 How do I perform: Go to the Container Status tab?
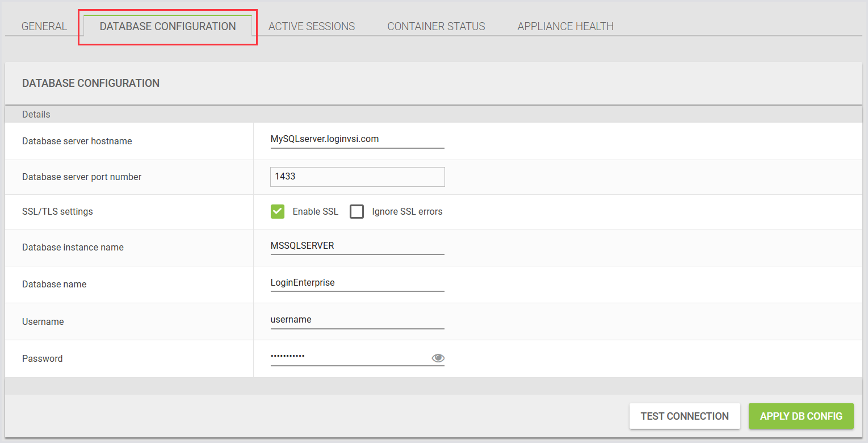436,26
